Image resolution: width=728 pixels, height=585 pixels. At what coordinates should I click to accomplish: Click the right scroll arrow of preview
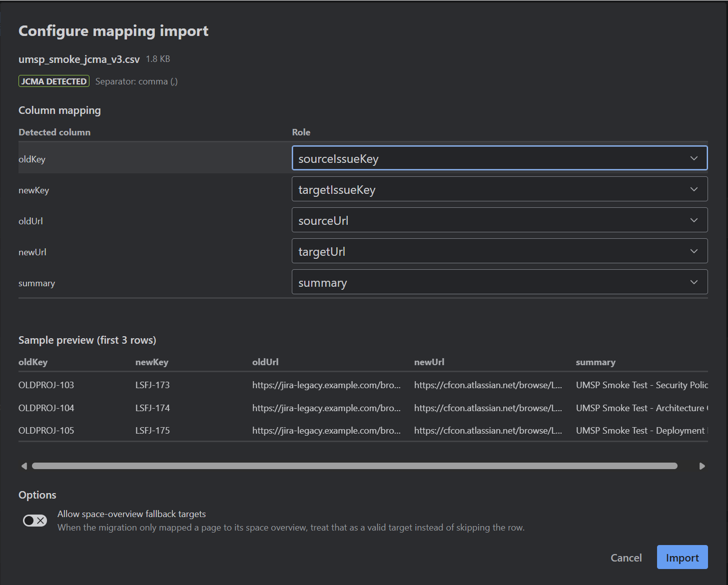[x=702, y=466]
